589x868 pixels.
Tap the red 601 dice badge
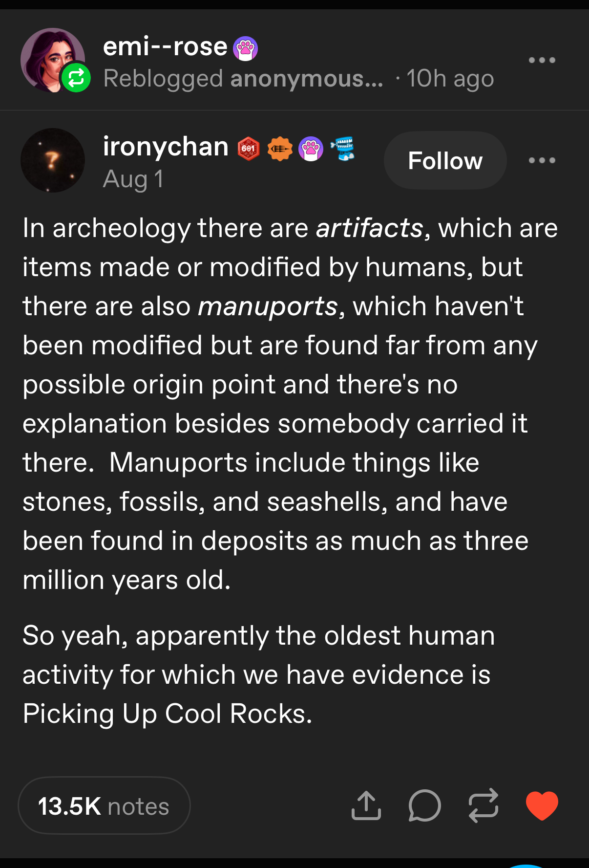tap(249, 149)
